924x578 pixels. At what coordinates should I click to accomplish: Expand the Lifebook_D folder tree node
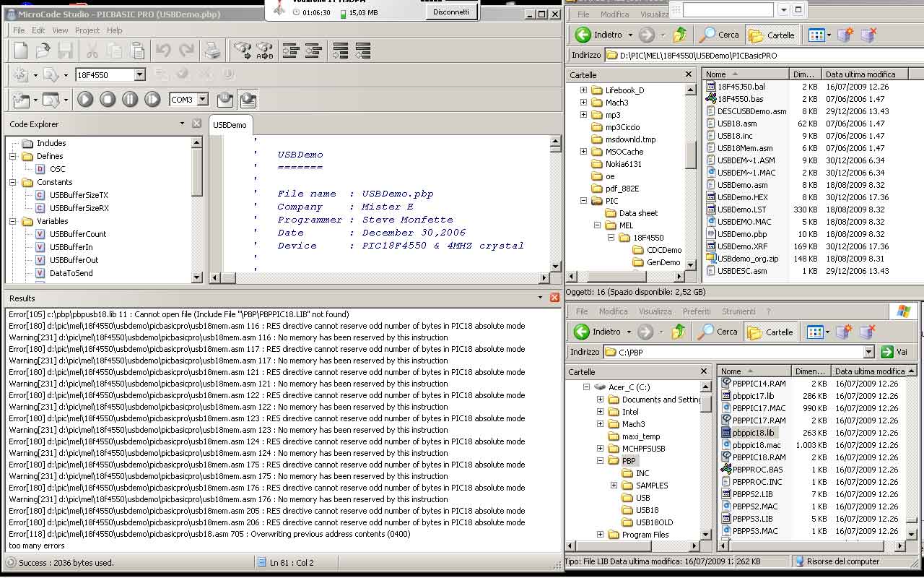tap(583, 90)
